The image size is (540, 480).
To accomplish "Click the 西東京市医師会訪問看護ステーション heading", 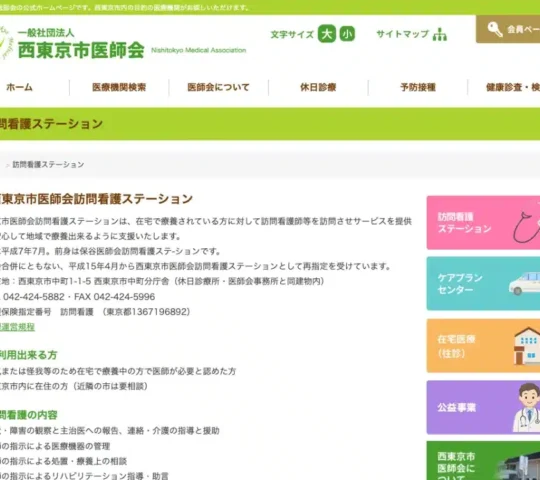I will pyautogui.click(x=96, y=199).
